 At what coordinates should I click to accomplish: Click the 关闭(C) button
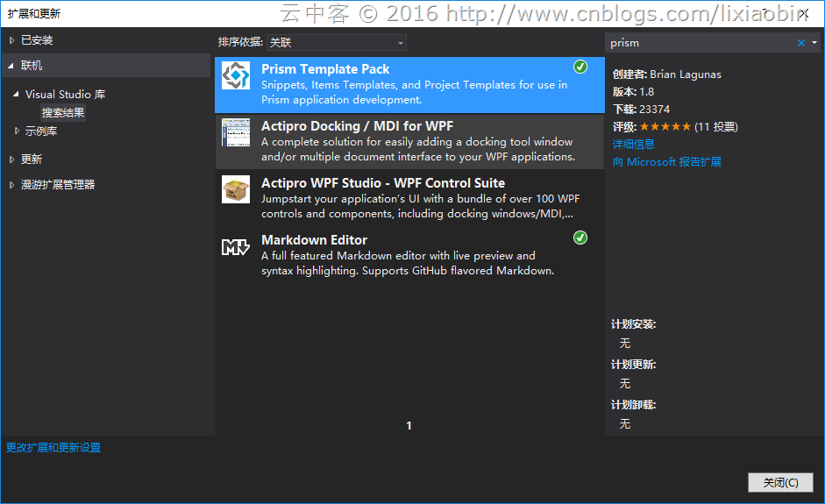tap(780, 482)
